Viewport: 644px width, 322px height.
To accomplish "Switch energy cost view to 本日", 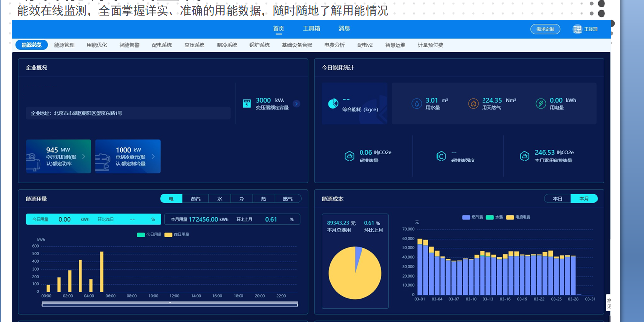I will pos(558,199).
